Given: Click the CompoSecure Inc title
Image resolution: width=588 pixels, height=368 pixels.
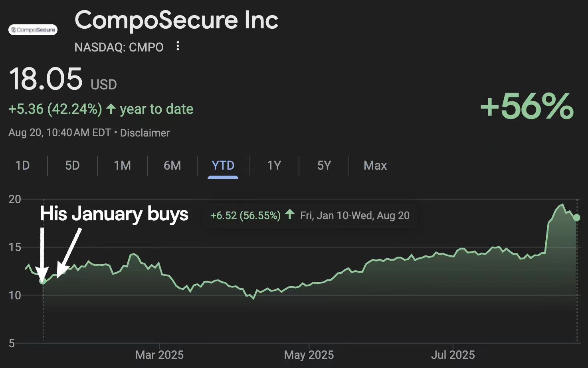Looking at the screenshot, I should pyautogui.click(x=176, y=20).
